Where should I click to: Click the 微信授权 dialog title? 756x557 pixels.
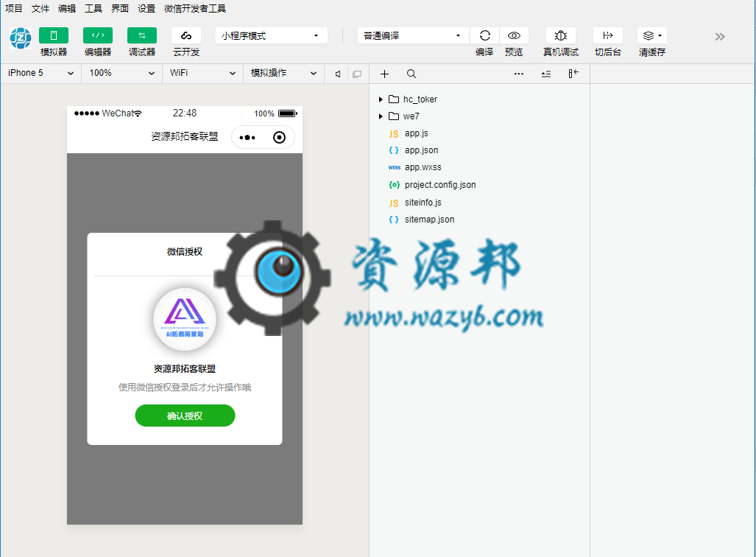(x=185, y=251)
